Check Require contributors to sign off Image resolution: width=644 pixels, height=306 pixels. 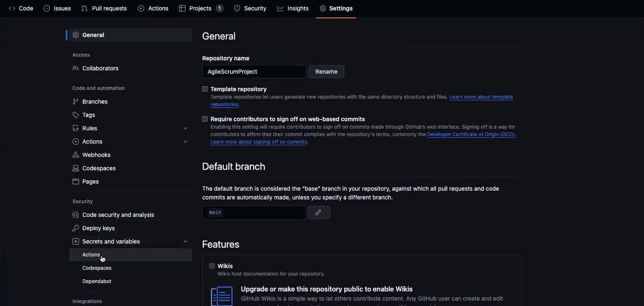pos(205,119)
